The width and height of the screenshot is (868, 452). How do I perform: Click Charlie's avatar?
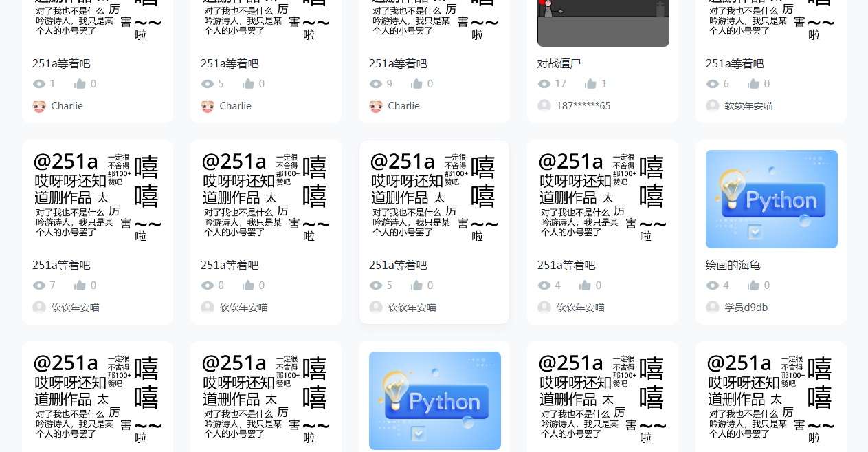click(x=39, y=106)
